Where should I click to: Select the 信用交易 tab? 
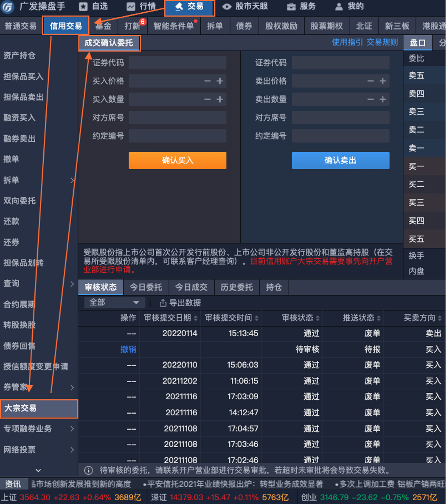(x=65, y=26)
